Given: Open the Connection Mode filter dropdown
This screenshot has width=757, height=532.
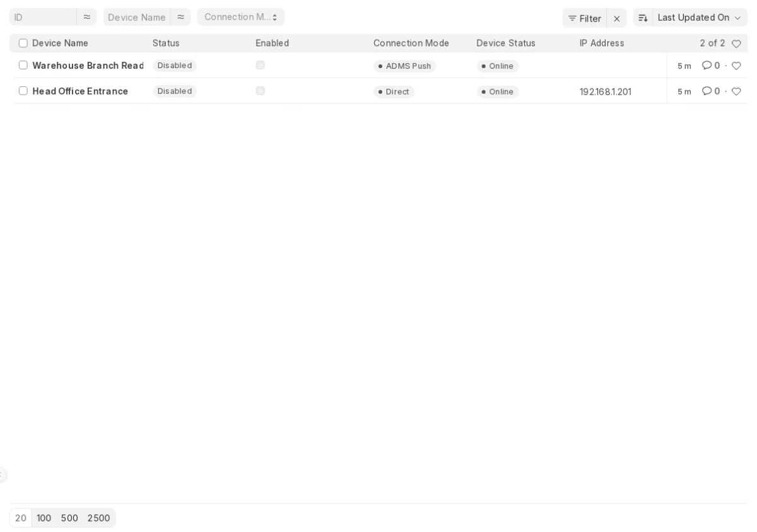Looking at the screenshot, I should 241,17.
